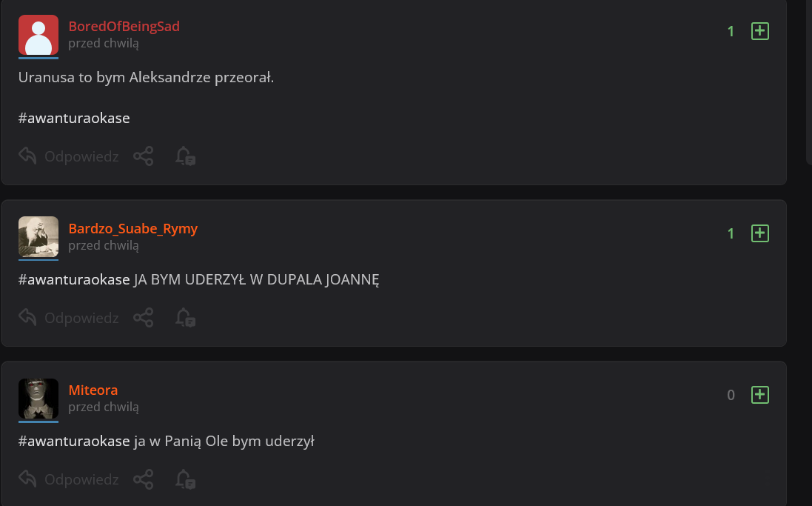The image size is (812, 506).
Task: Click Miteora's dark avatar image
Action: click(38, 399)
